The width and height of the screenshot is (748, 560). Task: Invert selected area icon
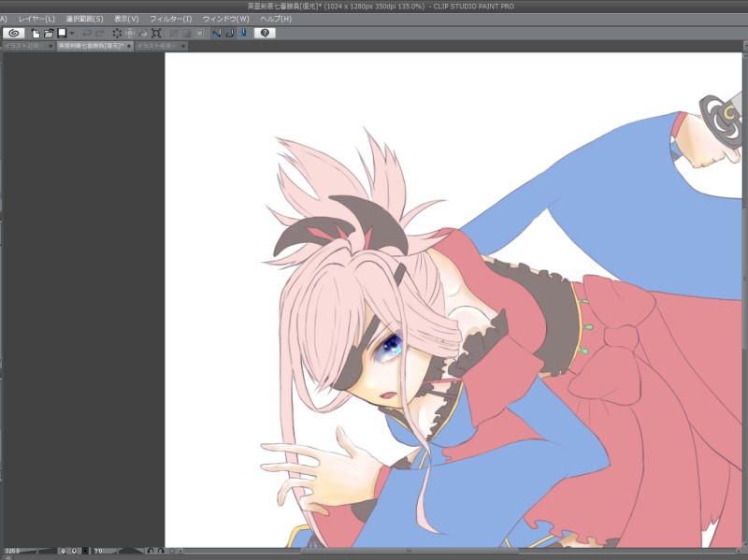186,33
